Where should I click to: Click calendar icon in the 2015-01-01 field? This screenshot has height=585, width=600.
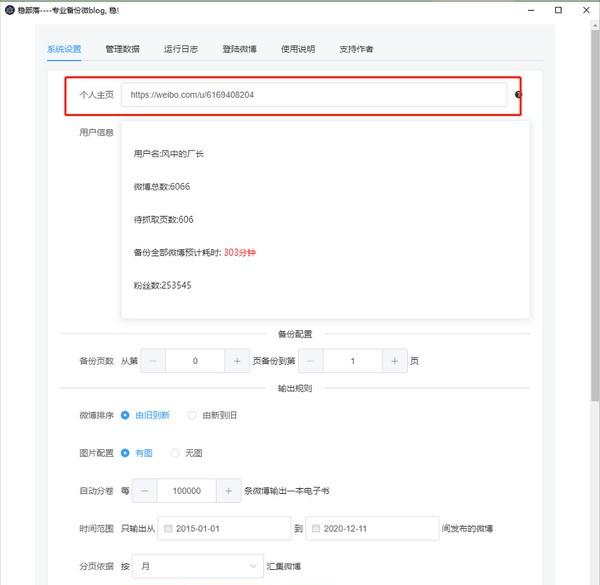point(168,528)
